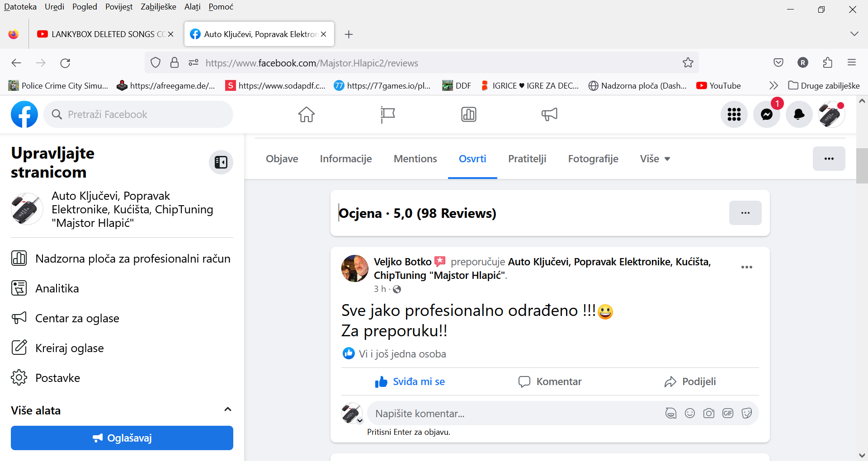Open Analitika in the sidebar

(121, 288)
